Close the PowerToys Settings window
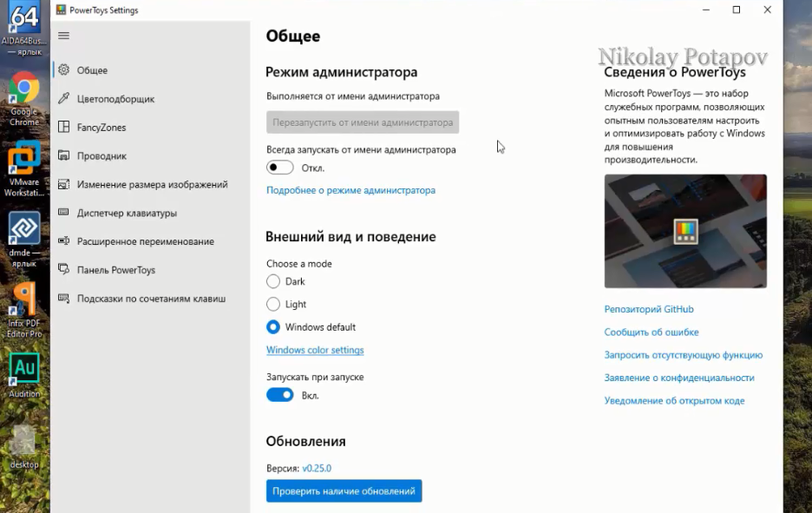The height and width of the screenshot is (513, 812). (768, 10)
